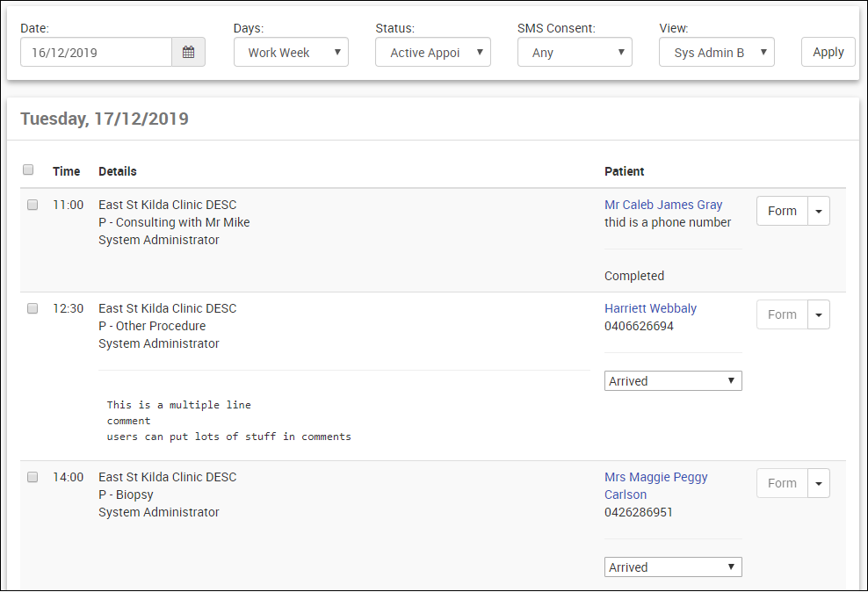
Task: Open patient link Harriett Webbaly
Action: 650,308
